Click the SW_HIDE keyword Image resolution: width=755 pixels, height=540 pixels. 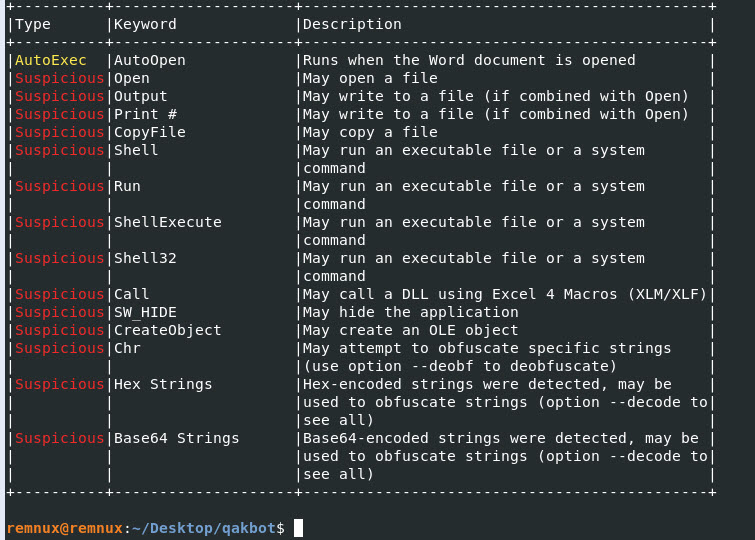coord(145,312)
